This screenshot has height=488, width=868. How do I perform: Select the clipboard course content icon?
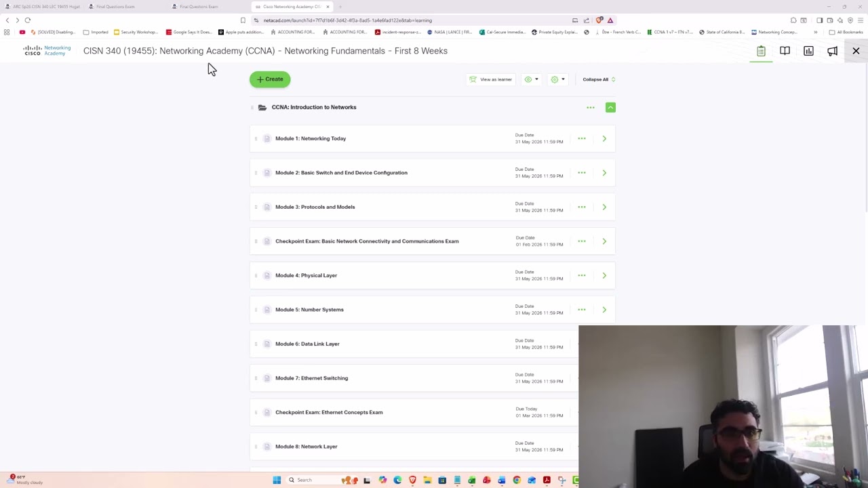point(761,51)
